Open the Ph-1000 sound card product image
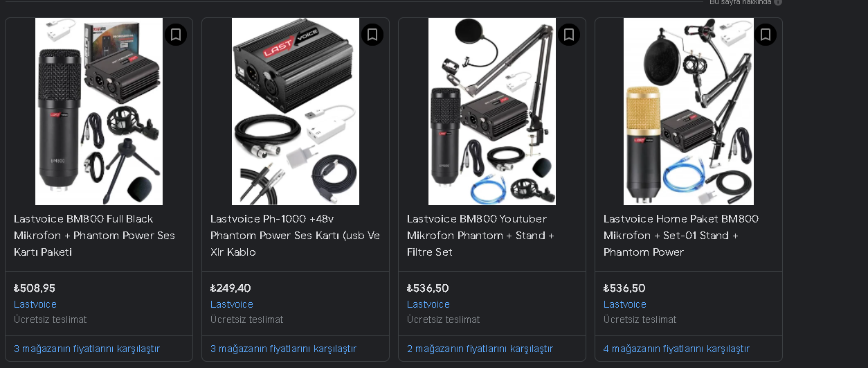 (x=296, y=112)
